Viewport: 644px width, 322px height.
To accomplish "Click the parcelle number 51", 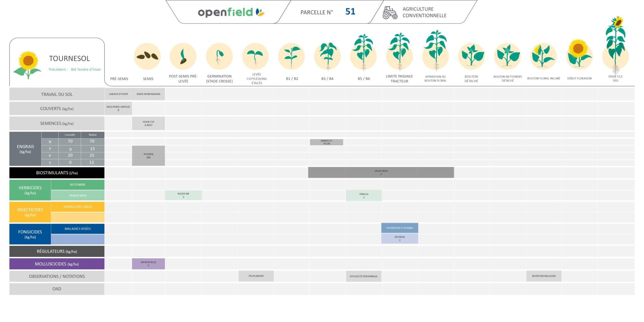I will coord(350,12).
